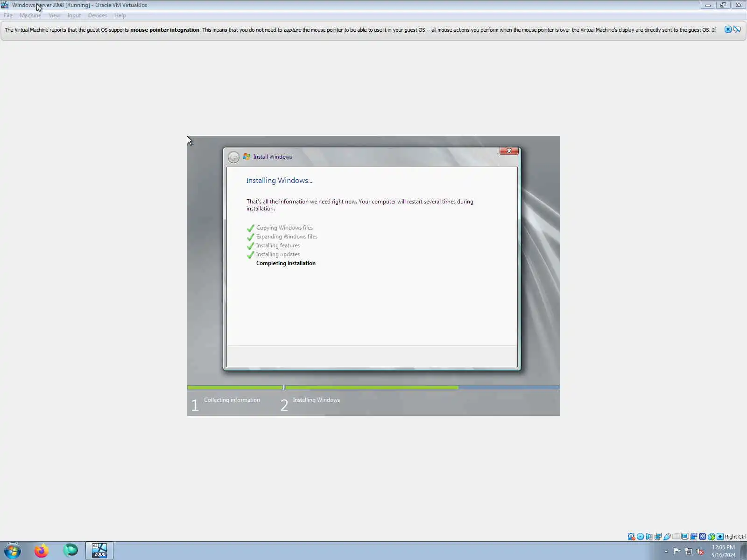The width and height of the screenshot is (747, 560).
Task: Click the display indicator in VirtualBox status bar
Action: click(x=684, y=537)
